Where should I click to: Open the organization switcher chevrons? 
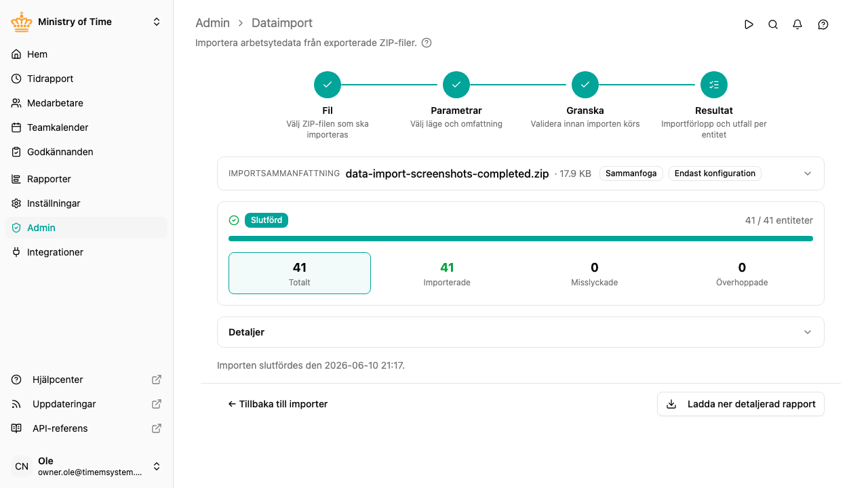pyautogui.click(x=157, y=22)
